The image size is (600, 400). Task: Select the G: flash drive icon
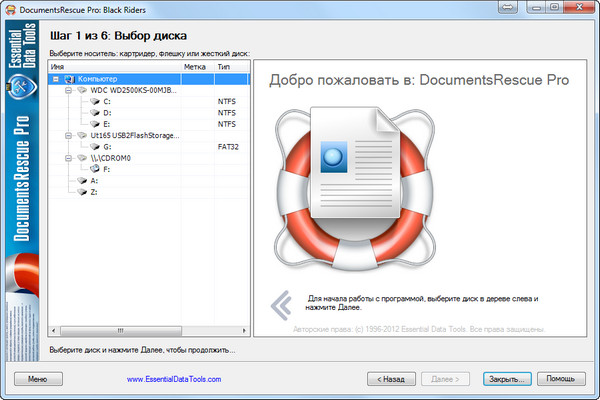point(94,146)
